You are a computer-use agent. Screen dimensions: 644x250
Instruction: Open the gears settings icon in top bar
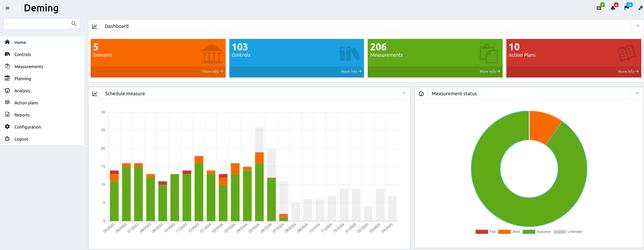(640, 8)
